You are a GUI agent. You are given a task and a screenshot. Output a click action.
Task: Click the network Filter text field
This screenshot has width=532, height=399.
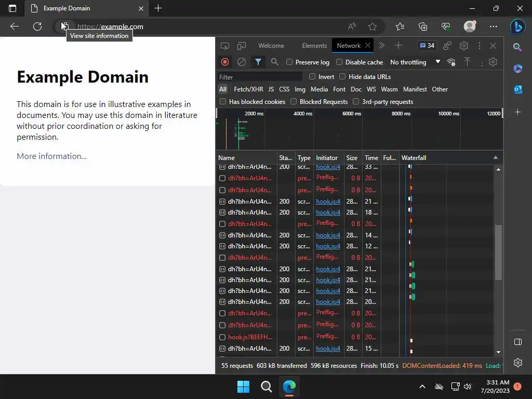click(260, 77)
